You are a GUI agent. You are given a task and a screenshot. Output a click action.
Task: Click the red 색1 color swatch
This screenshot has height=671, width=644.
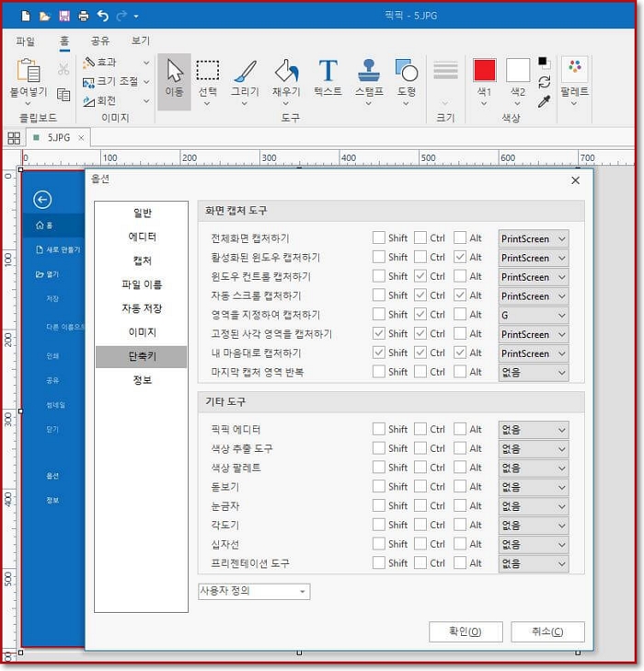485,70
